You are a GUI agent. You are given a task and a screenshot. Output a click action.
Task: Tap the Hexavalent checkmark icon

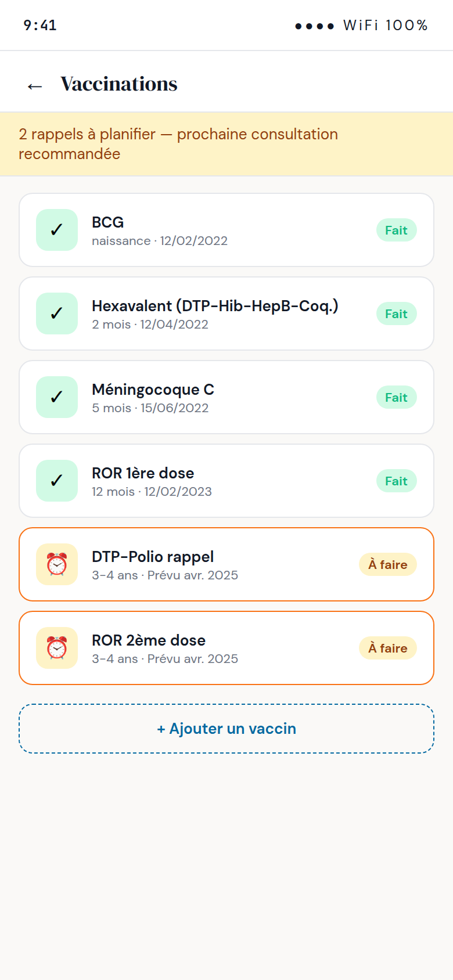(x=57, y=314)
